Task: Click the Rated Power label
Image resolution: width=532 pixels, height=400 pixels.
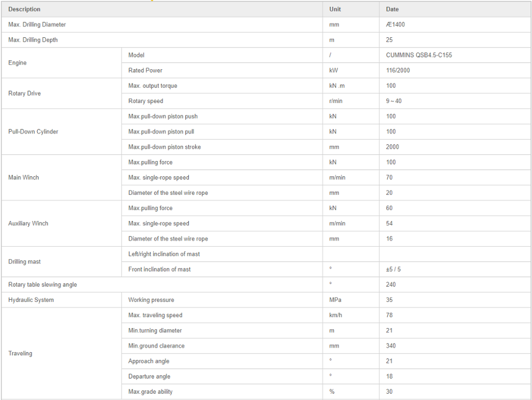Action: pos(145,70)
